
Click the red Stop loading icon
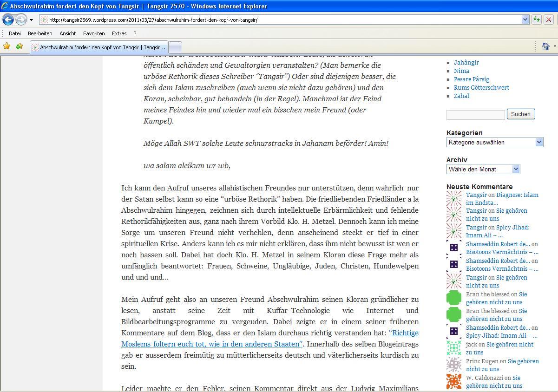(549, 20)
